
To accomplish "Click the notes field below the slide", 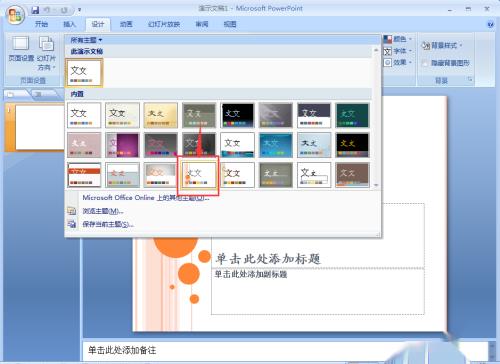I will pos(285,350).
